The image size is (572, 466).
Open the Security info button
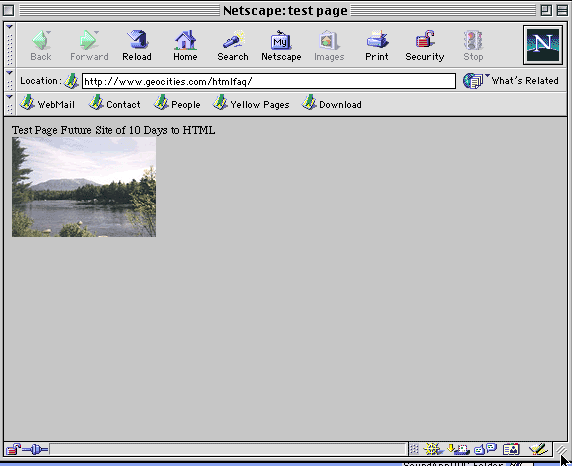point(425,46)
